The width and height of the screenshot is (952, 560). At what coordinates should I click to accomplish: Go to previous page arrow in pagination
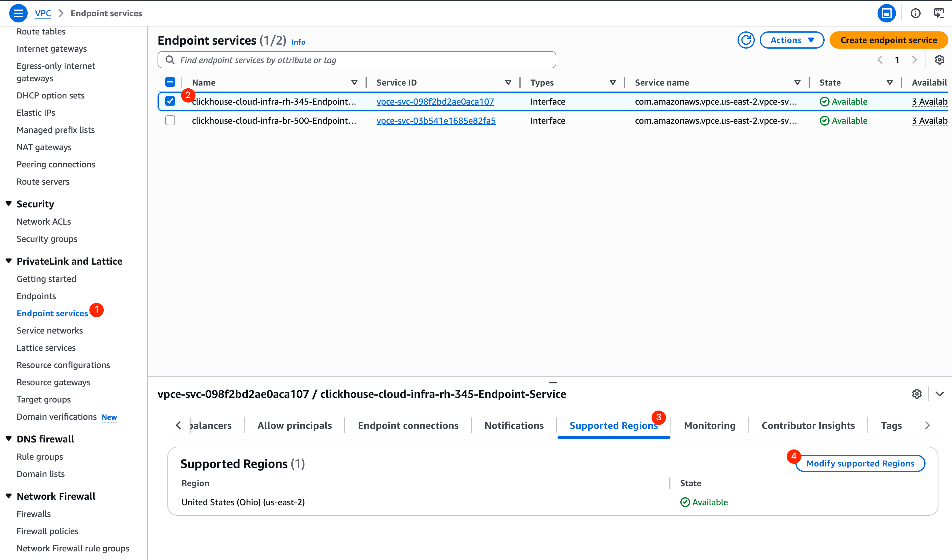pyautogui.click(x=880, y=60)
